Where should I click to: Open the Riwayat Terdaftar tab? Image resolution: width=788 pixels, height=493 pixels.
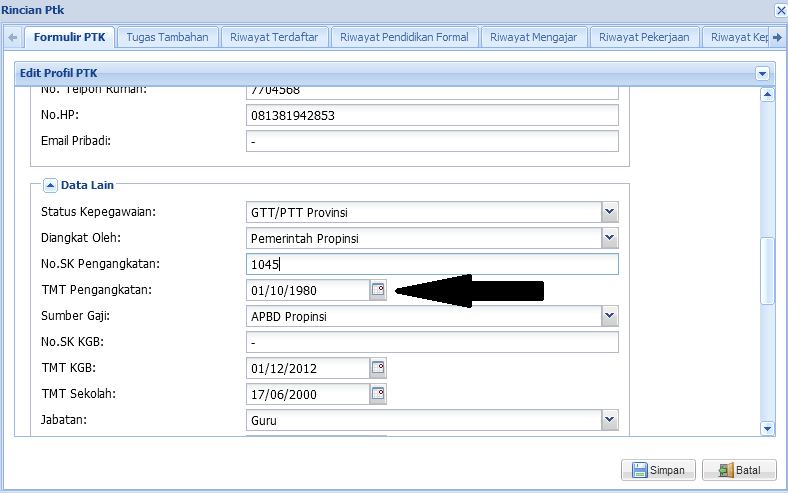click(274, 37)
